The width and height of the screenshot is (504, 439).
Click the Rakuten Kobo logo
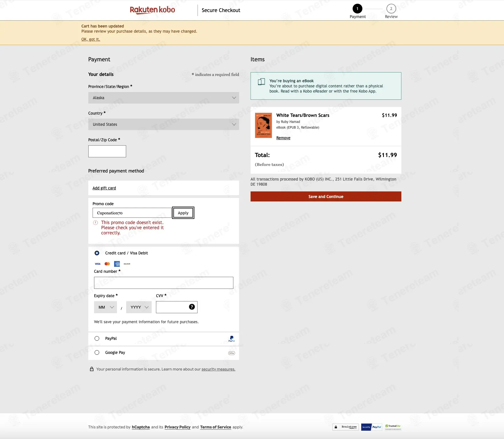[152, 10]
